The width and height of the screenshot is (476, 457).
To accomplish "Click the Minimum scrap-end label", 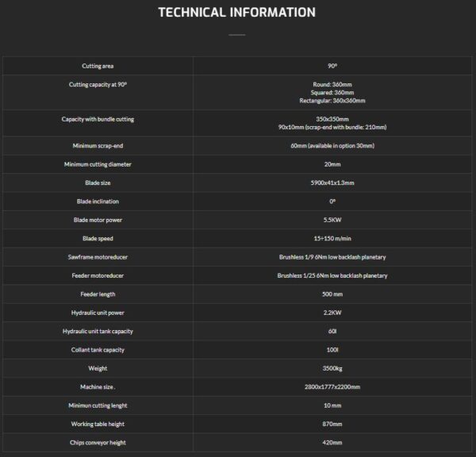I will (x=98, y=146).
